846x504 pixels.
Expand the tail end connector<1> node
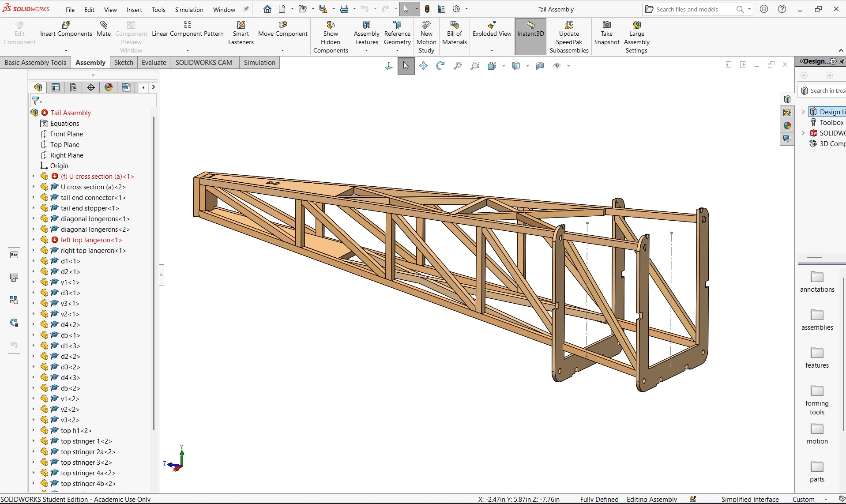pos(34,198)
